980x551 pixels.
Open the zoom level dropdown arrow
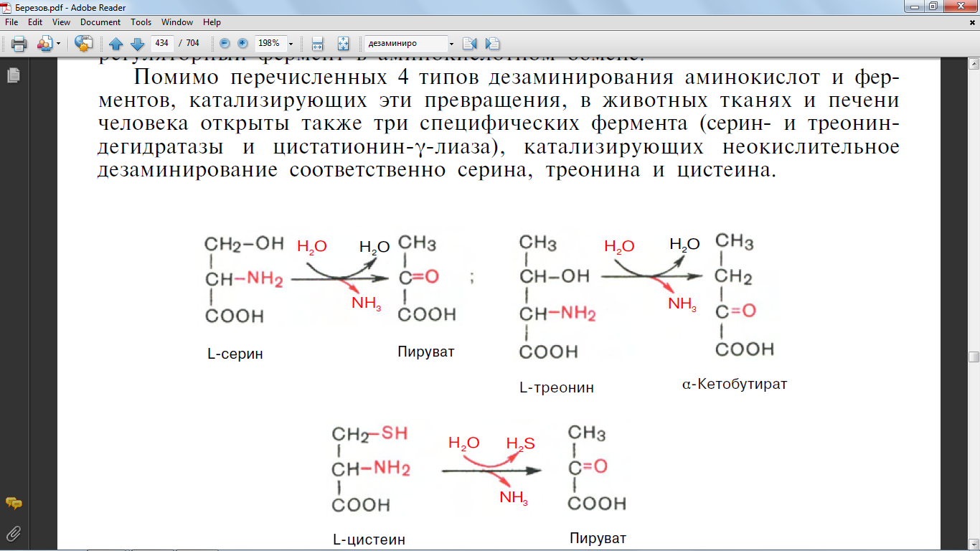pos(291,44)
